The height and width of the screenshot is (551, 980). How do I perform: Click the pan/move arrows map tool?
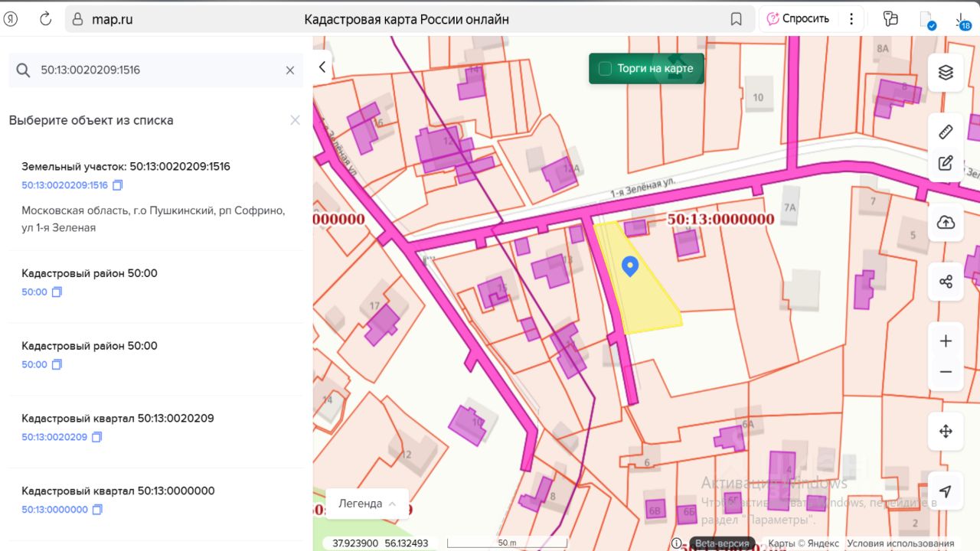point(946,432)
